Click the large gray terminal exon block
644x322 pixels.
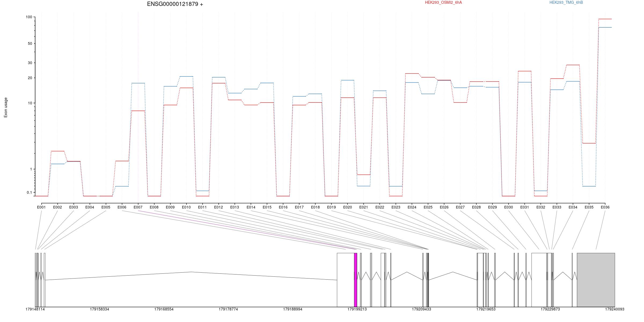pos(596,280)
